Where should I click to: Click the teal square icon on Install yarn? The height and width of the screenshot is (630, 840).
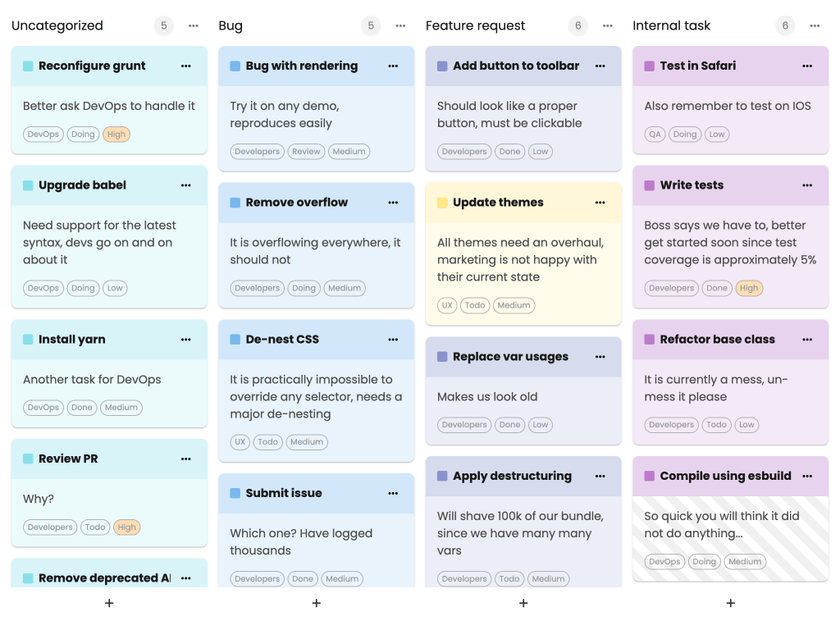click(25, 340)
